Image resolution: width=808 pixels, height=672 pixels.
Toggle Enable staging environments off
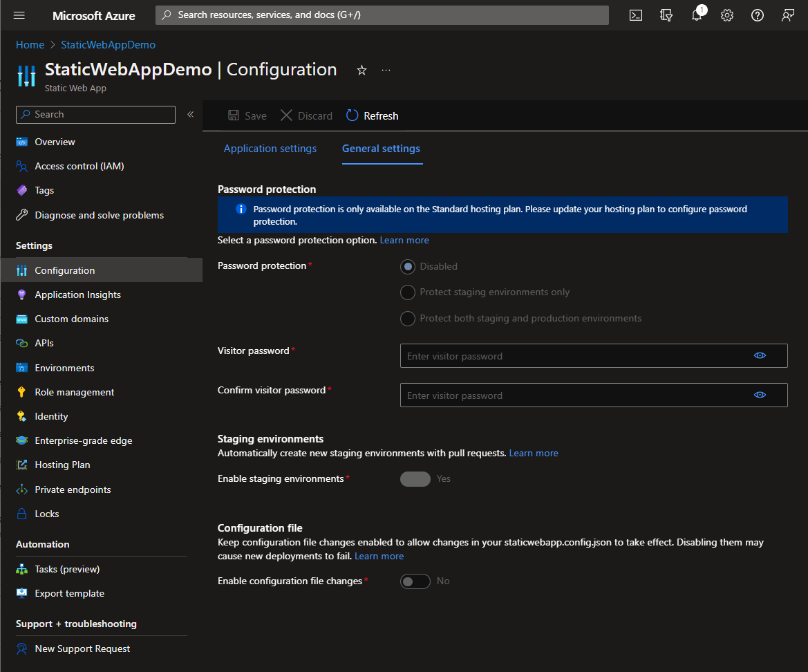(415, 478)
